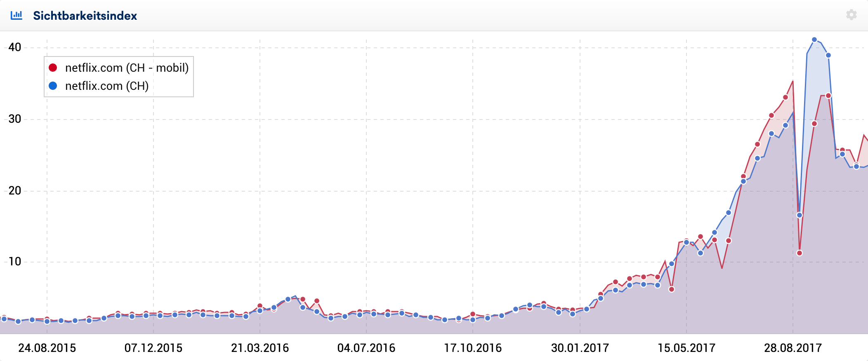Click the 21.03.2016 date label

[260, 348]
